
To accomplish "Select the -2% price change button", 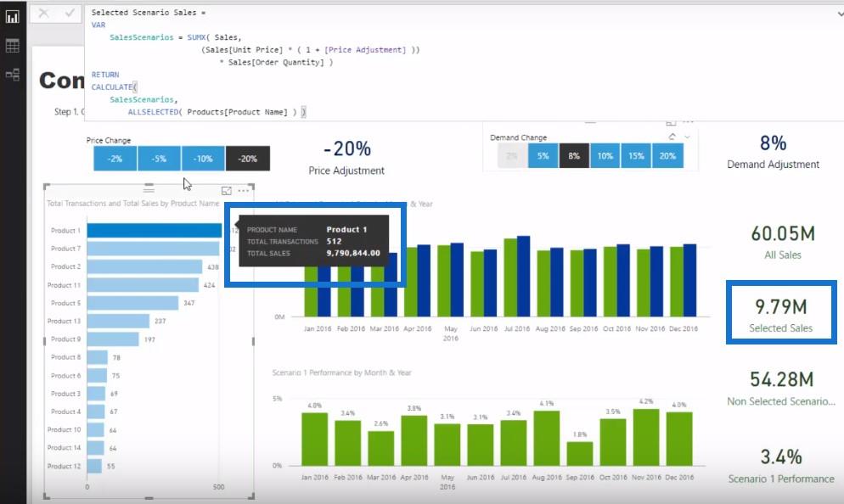I will coord(115,159).
